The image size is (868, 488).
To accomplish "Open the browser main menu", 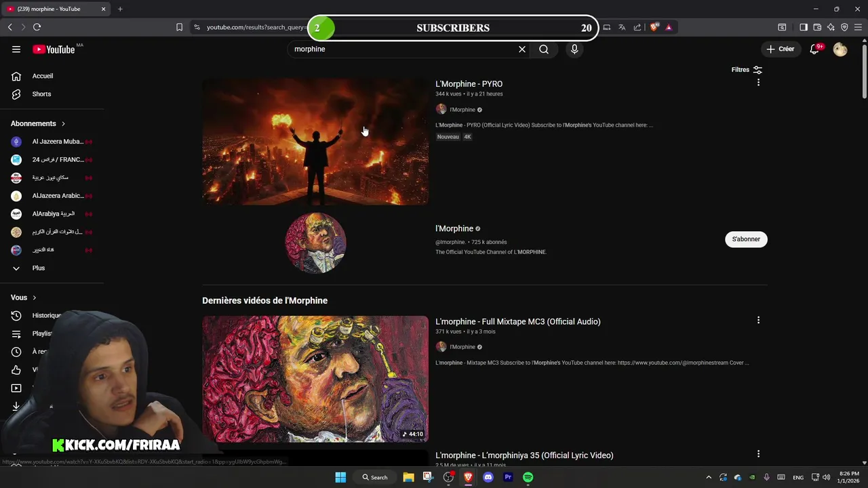I will click(858, 27).
